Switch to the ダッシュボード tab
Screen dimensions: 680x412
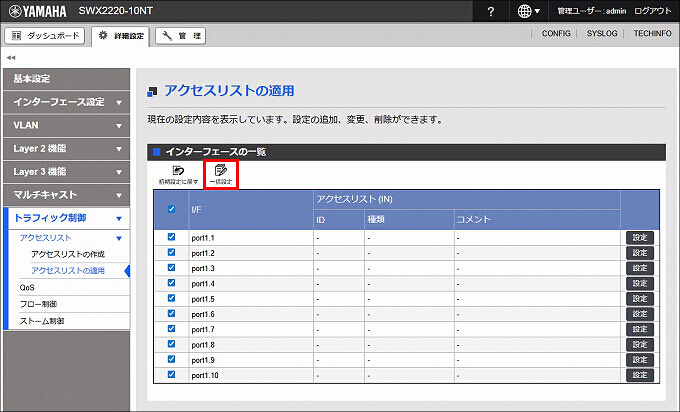[45, 35]
